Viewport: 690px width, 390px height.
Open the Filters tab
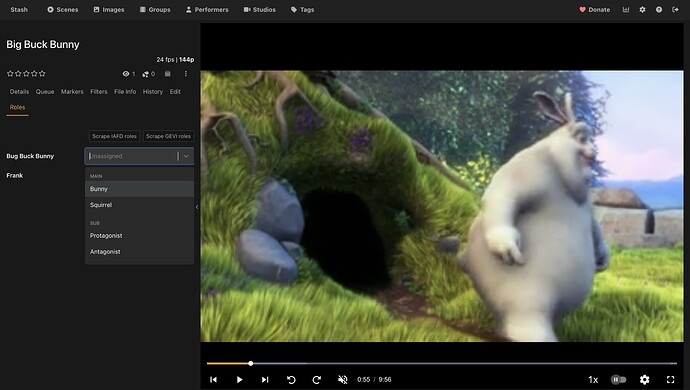(x=99, y=92)
